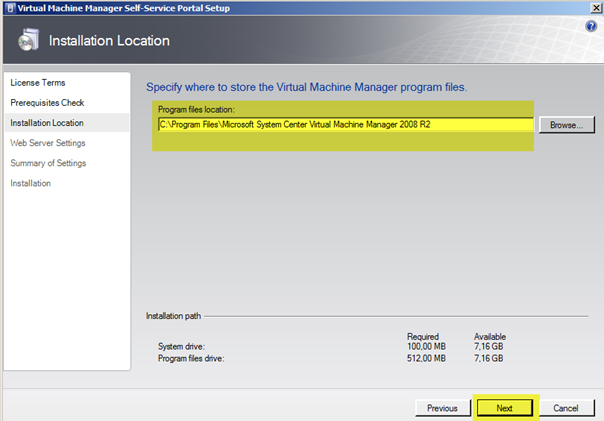
Task: Select Installation step in sidebar
Action: pos(30,183)
